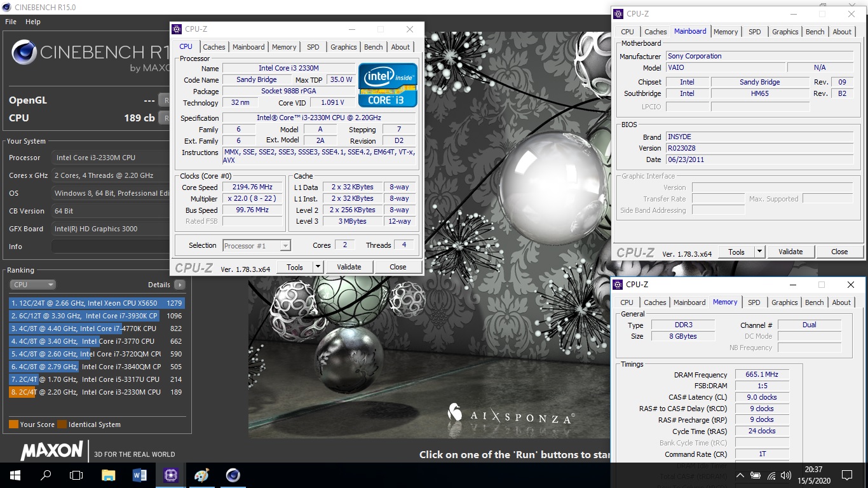This screenshot has height=488, width=868.
Task: Switch to Cinebench taskbar icon
Action: click(x=233, y=475)
